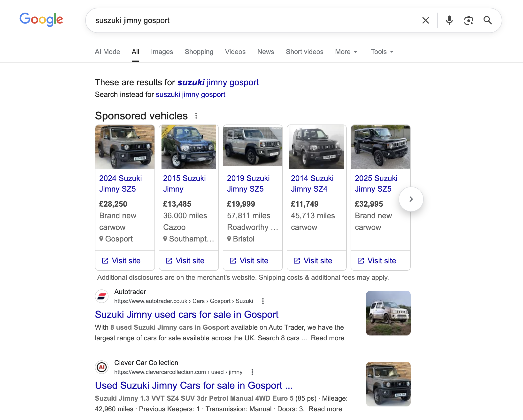Open the three-dot menu on the Autotrader result

(263, 301)
